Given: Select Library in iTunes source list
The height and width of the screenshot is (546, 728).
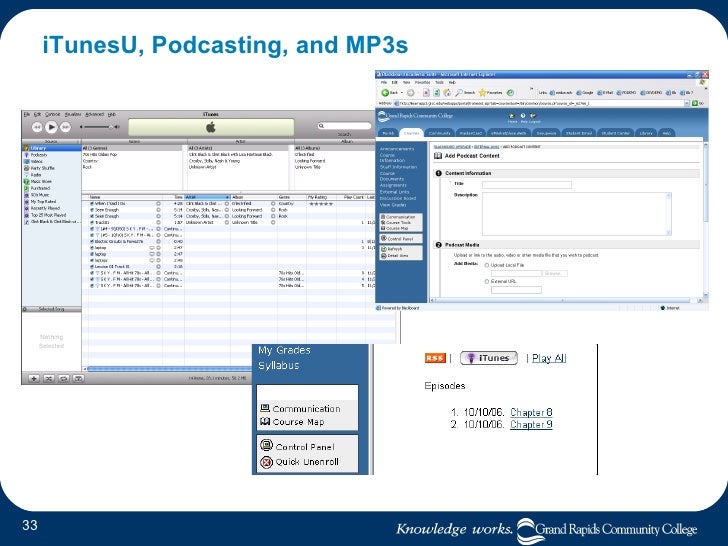Looking at the screenshot, I should click(x=51, y=148).
